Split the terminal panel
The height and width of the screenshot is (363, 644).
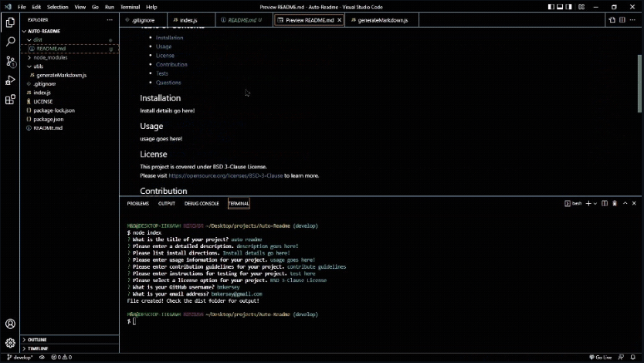point(605,203)
